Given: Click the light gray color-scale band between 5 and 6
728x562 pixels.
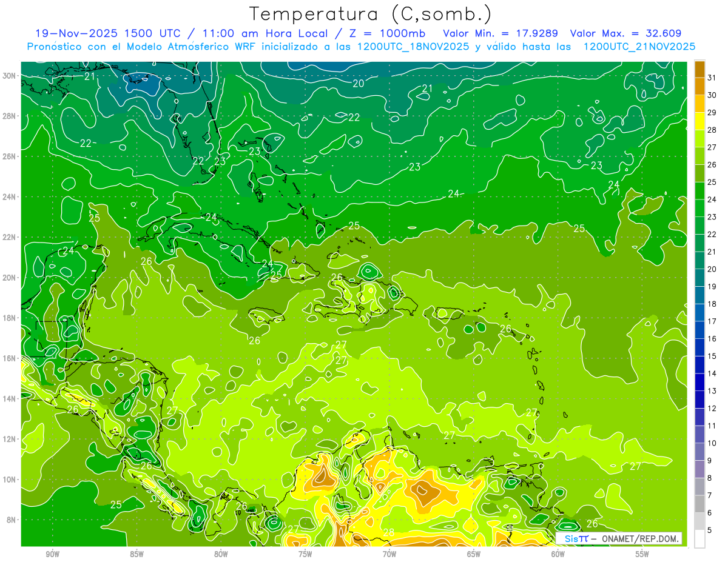Looking at the screenshot, I should (699, 521).
